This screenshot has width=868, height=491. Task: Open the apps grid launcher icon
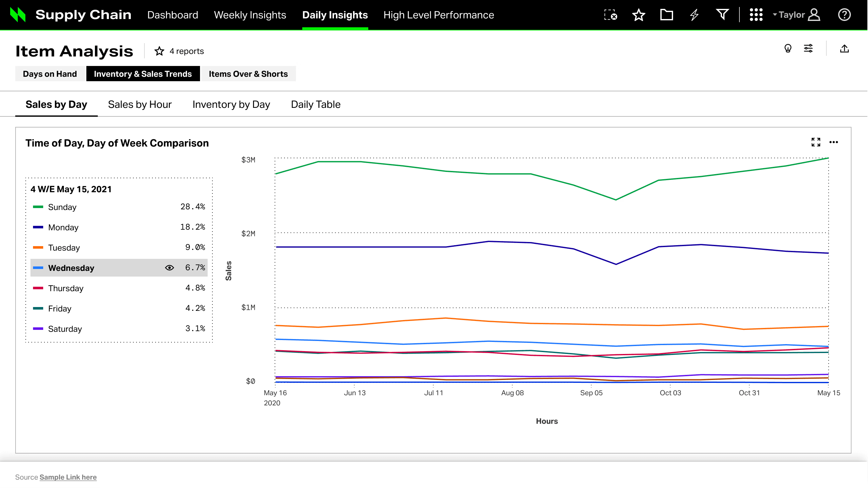click(x=756, y=15)
